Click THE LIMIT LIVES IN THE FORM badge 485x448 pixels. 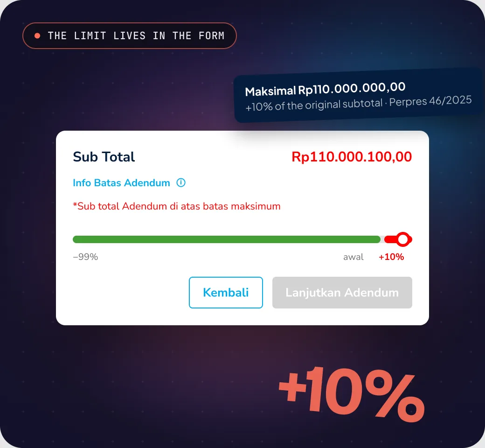click(130, 35)
